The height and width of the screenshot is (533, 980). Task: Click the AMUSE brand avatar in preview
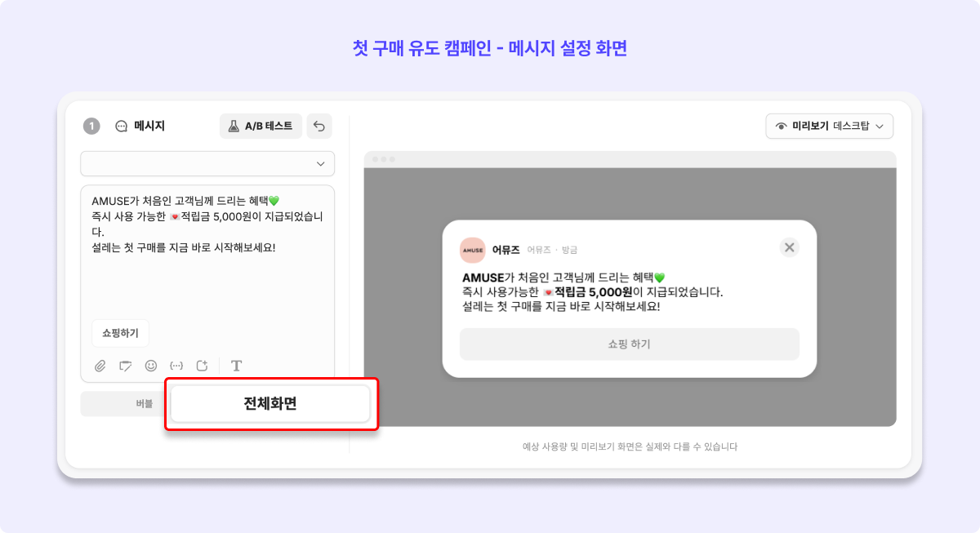(473, 250)
